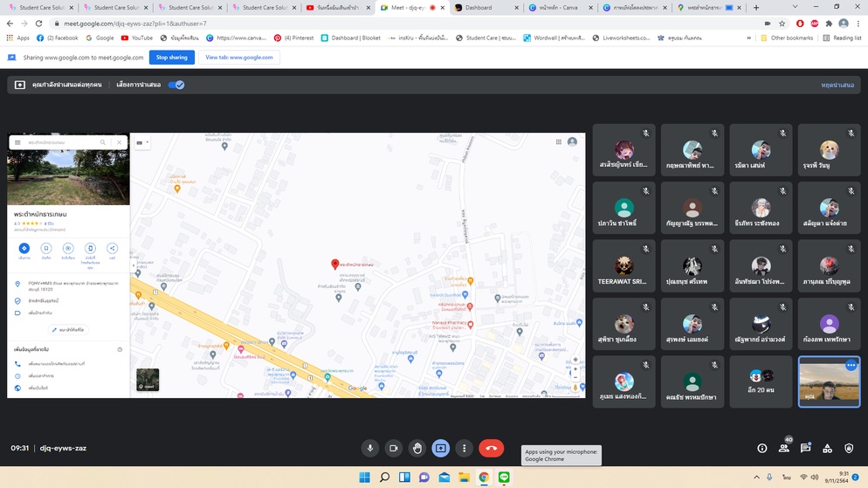The width and height of the screenshot is (868, 488).
Task: Reload the current page
Action: pos(38,24)
